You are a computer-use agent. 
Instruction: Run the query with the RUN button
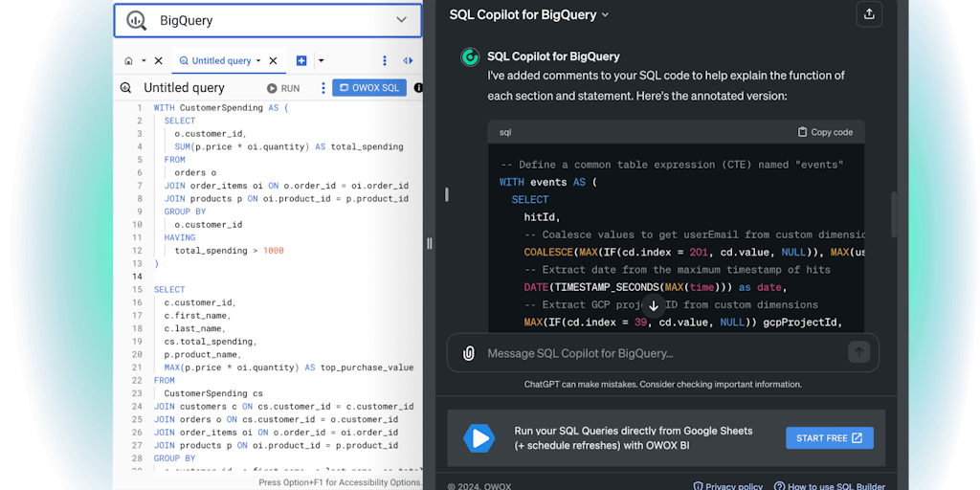click(283, 88)
